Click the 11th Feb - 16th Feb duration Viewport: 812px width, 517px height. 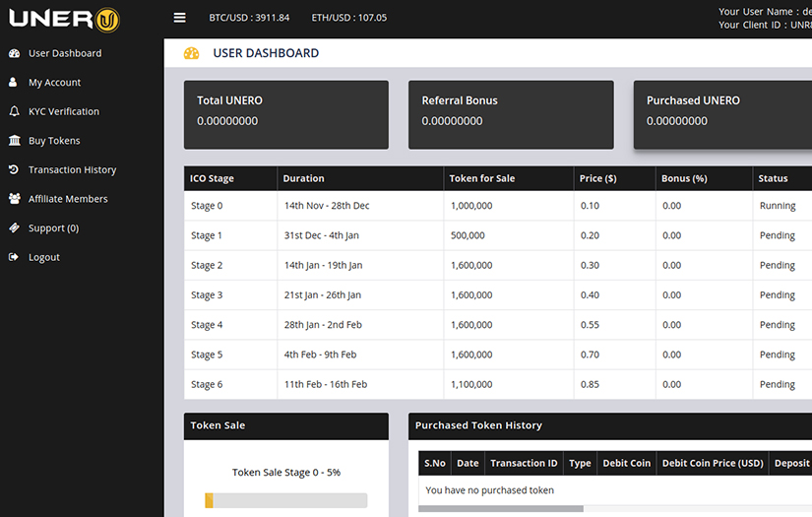(326, 384)
